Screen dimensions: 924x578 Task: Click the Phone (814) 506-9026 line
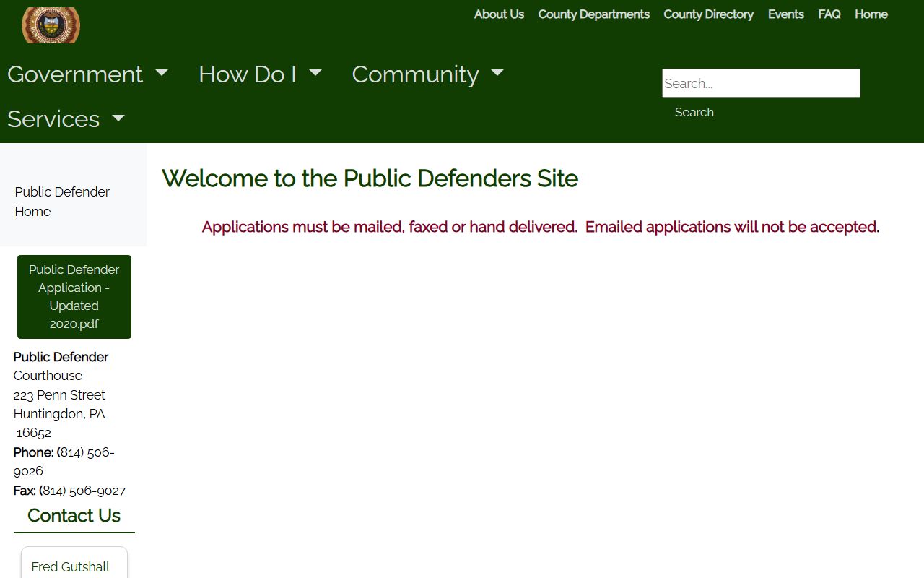(64, 462)
